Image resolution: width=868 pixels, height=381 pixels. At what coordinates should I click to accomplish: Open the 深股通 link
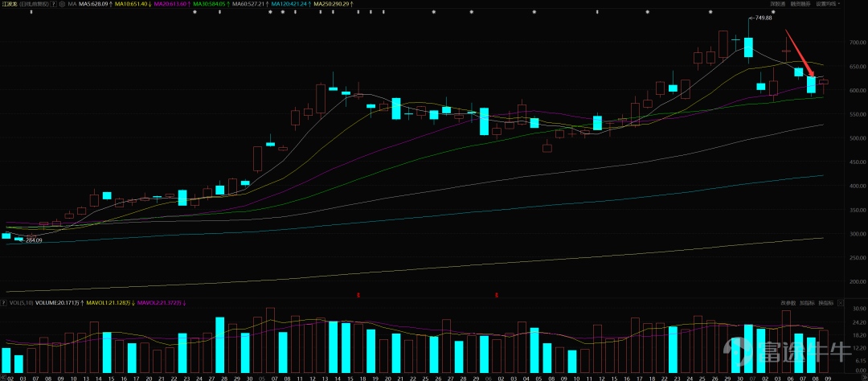[x=778, y=4]
